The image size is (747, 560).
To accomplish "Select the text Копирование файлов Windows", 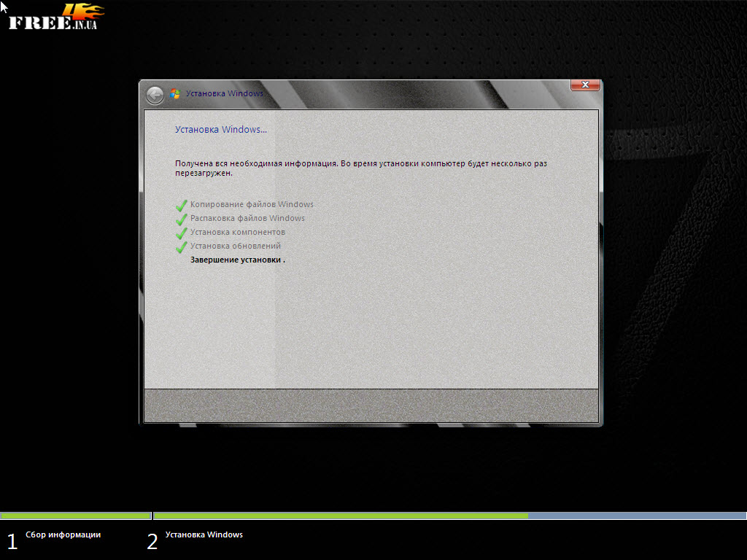I will pyautogui.click(x=252, y=204).
